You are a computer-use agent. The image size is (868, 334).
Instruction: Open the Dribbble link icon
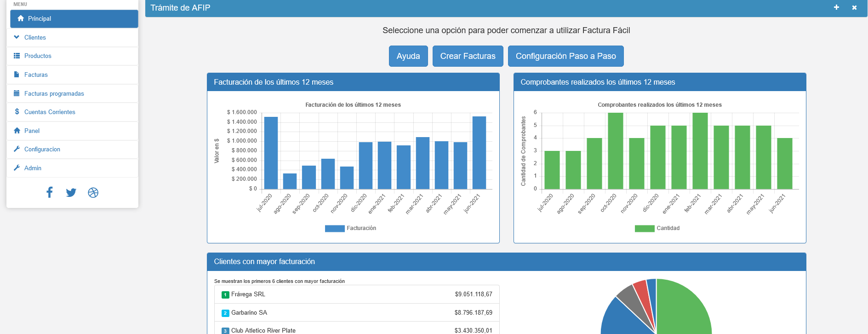tap(93, 193)
